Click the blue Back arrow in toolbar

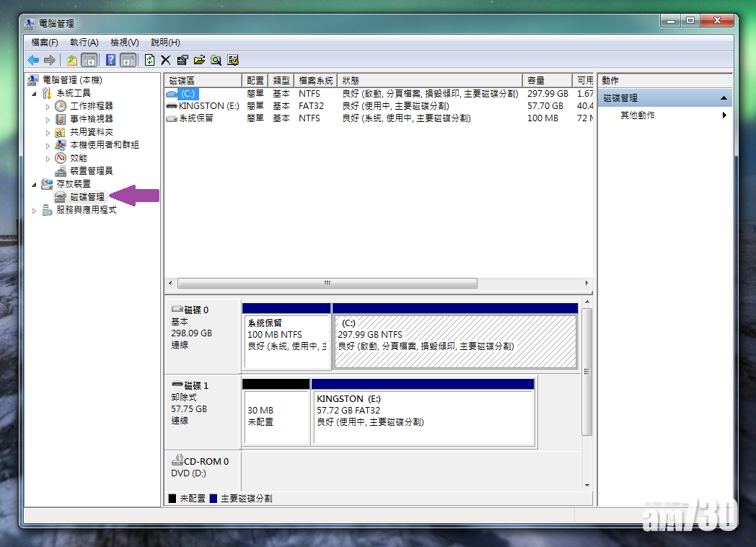click(33, 61)
